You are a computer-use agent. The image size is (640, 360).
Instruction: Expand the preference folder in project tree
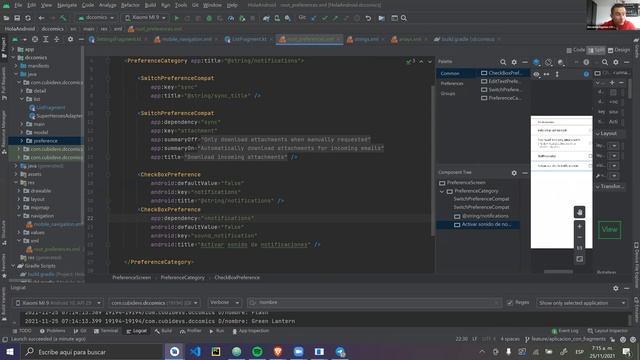click(22, 141)
